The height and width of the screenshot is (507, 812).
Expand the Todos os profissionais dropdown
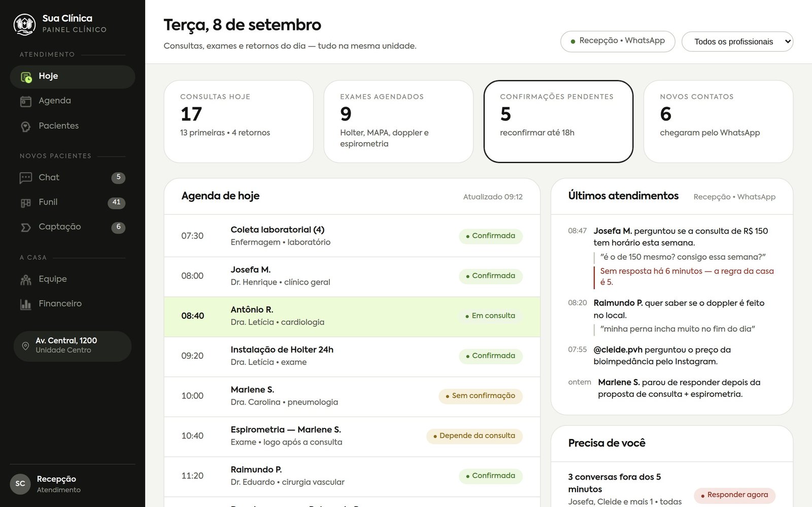pos(737,42)
